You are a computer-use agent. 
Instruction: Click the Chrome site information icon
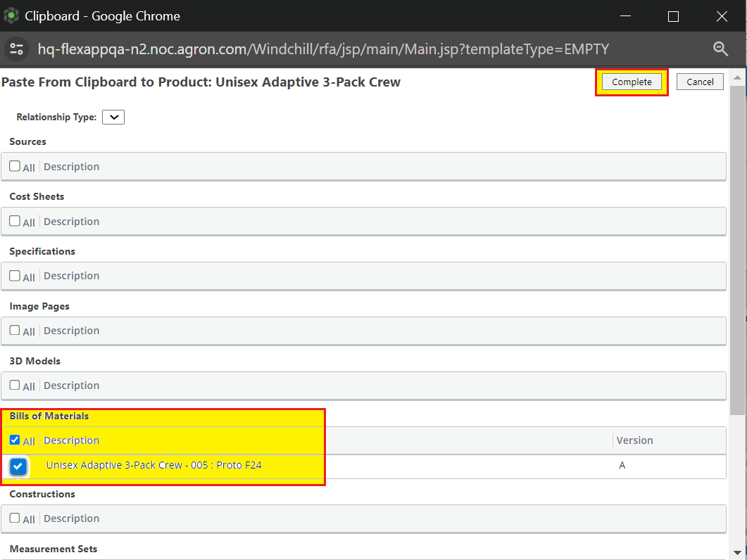coord(17,49)
